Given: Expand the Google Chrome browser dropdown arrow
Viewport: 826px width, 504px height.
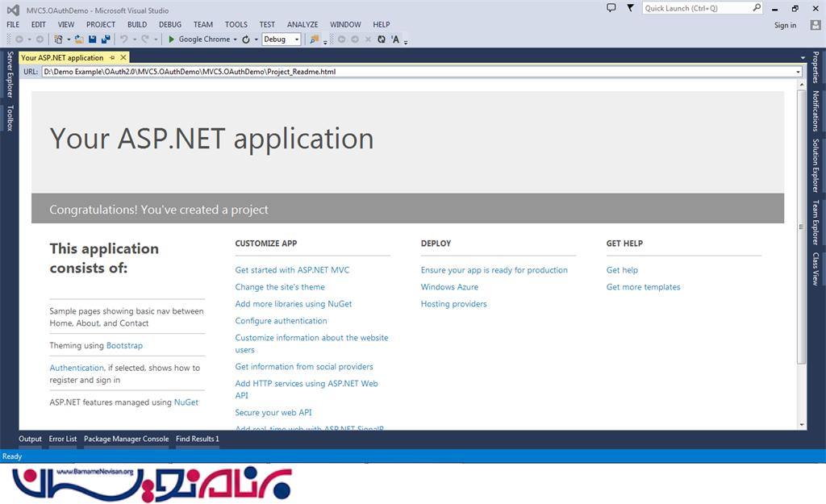Looking at the screenshot, I should (235, 39).
